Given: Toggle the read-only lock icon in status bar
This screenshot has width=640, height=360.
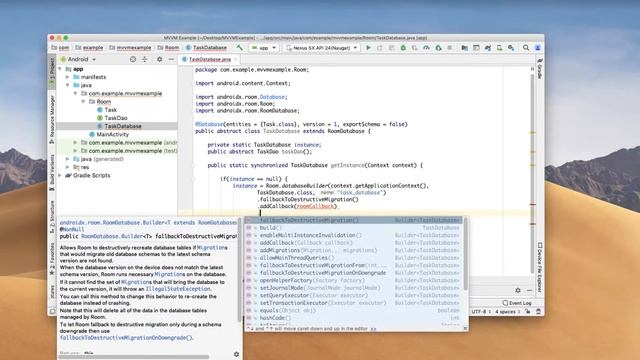Looking at the screenshot, I should click(x=527, y=311).
